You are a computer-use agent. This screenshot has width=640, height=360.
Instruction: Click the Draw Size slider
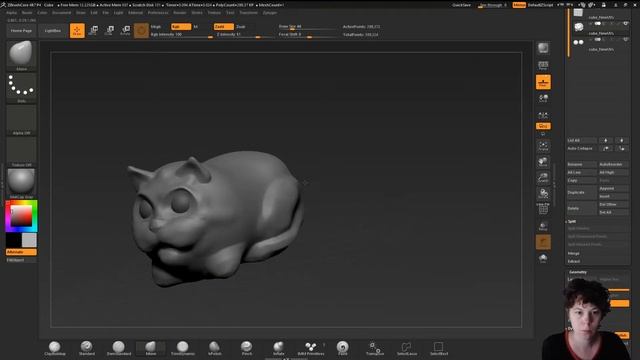click(307, 27)
